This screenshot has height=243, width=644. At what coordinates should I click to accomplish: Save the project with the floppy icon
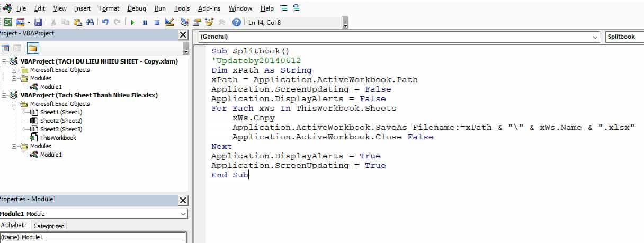38,22
